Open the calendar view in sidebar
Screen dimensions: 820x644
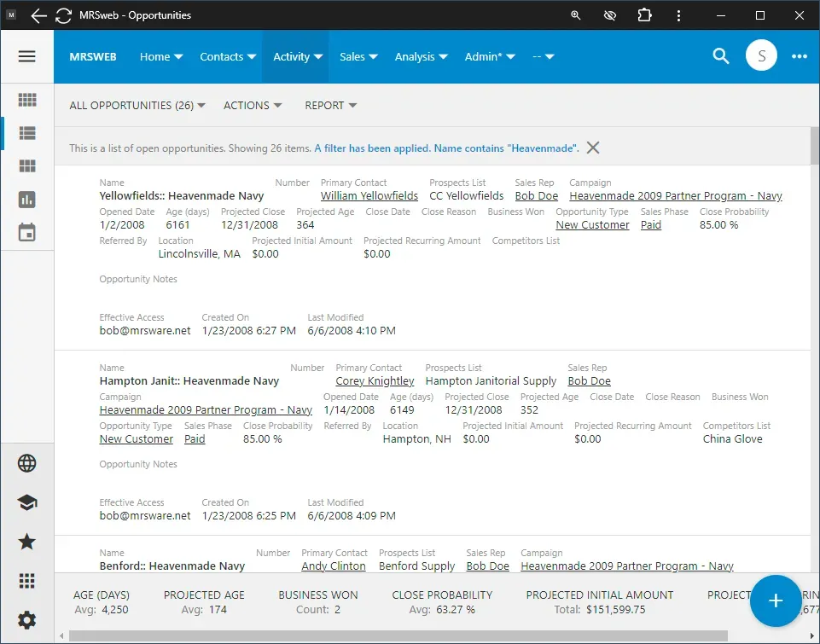pos(27,233)
